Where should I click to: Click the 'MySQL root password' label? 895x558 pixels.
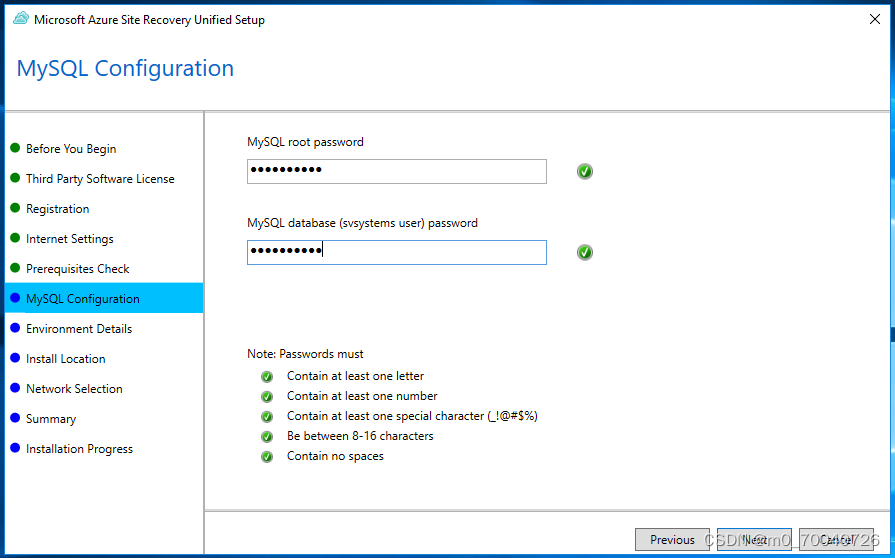pos(305,142)
